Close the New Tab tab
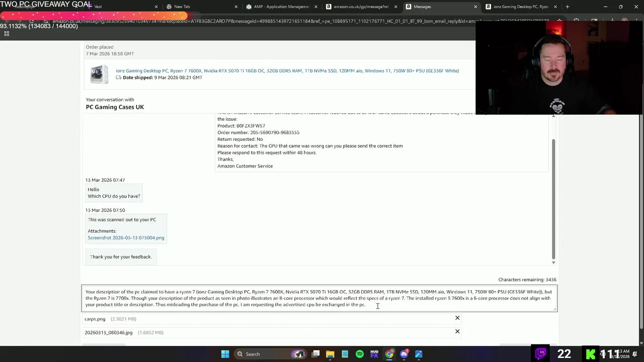The width and height of the screenshot is (644, 362). pos(236,7)
